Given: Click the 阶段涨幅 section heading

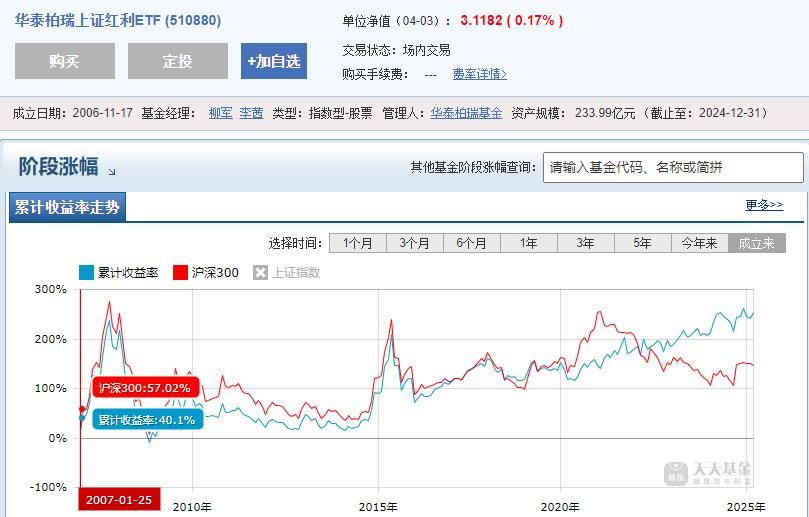Looking at the screenshot, I should (x=59, y=167).
